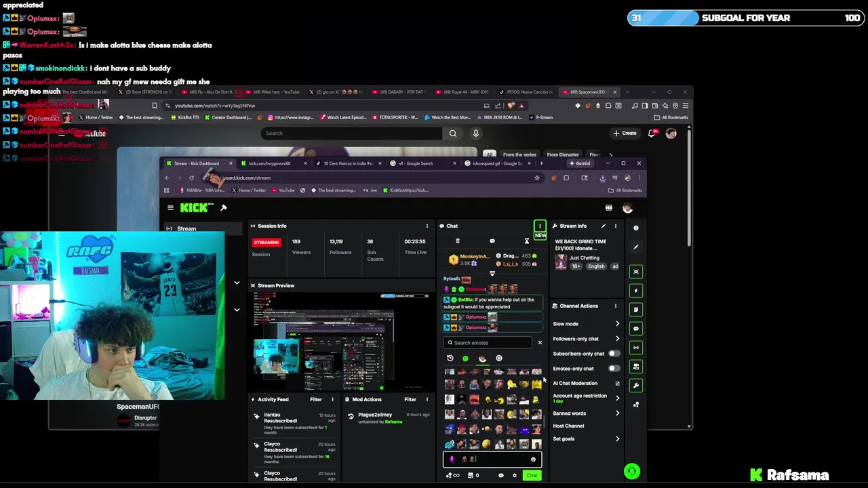868x488 pixels.
Task: Open emoji picker in chat input
Action: tap(533, 459)
